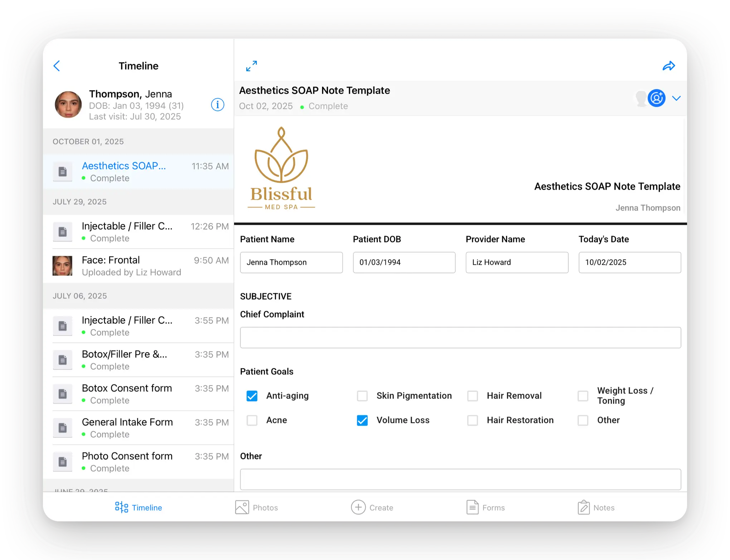Screen dimensions: 730x560
Task: Open Jenna Thompson's profile photo
Action: [x=68, y=105]
